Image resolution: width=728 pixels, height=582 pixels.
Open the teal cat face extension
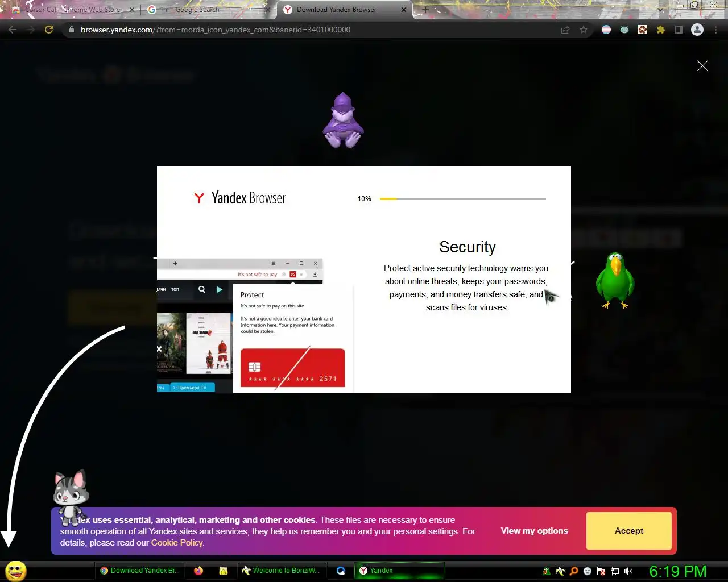tap(624, 30)
